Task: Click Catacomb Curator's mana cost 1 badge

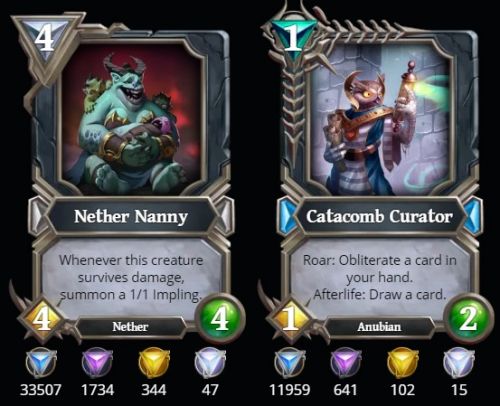Action: (x=293, y=40)
